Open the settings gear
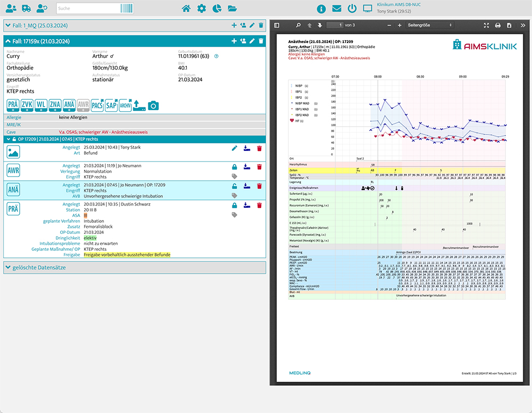 pos(202,9)
